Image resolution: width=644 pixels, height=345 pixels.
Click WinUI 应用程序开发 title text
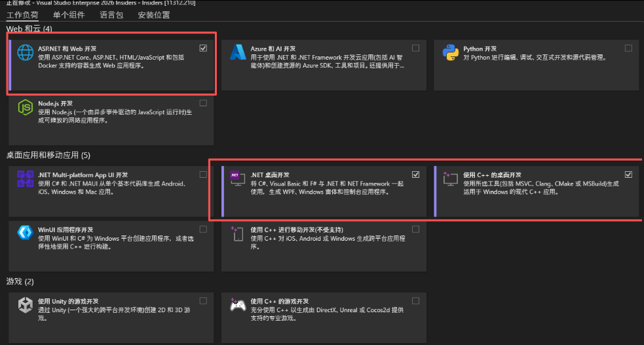pyautogui.click(x=66, y=230)
